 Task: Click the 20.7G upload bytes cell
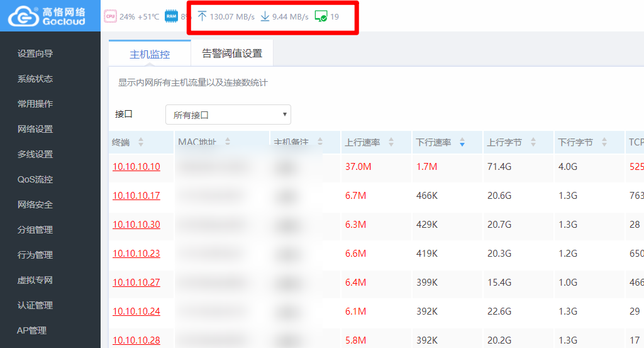click(x=499, y=224)
